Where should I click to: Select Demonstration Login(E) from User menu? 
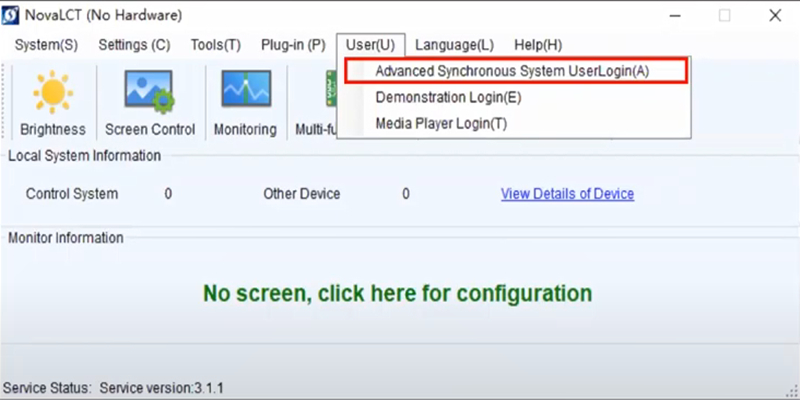point(448,98)
